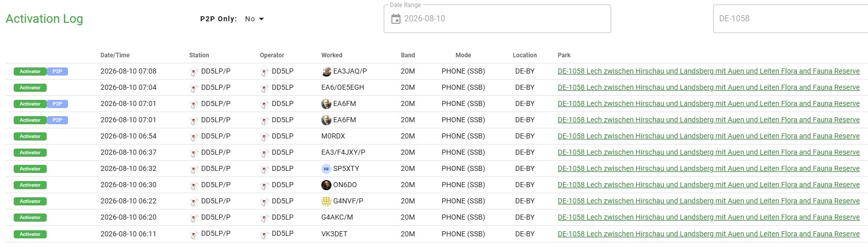Click the DD5LP operator icon in the 06:11 row
This screenshot has height=248, width=868.
[264, 234]
